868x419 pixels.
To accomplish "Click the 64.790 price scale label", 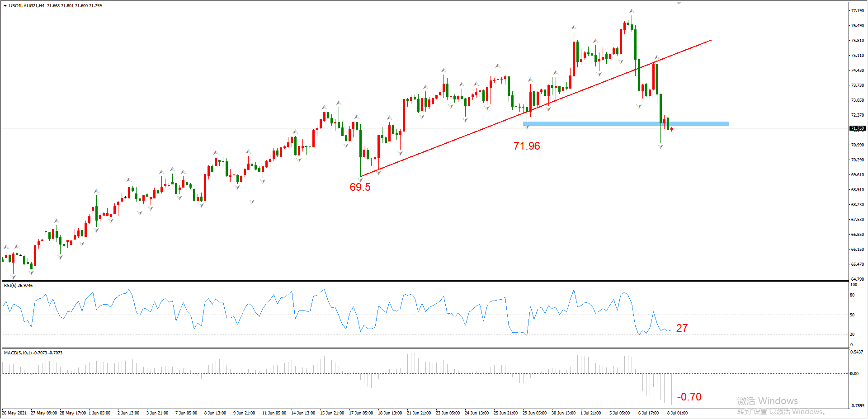I will click(857, 279).
